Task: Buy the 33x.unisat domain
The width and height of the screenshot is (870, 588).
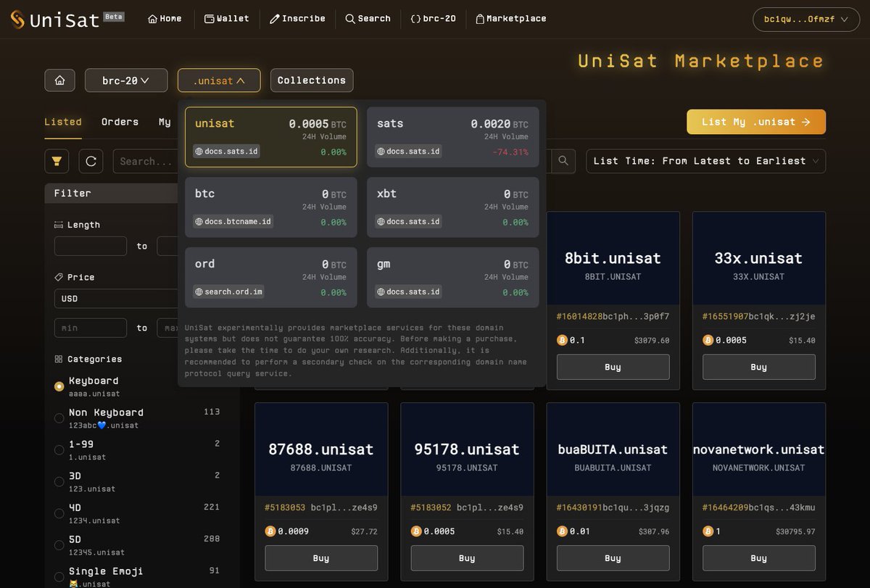Action: [x=758, y=367]
